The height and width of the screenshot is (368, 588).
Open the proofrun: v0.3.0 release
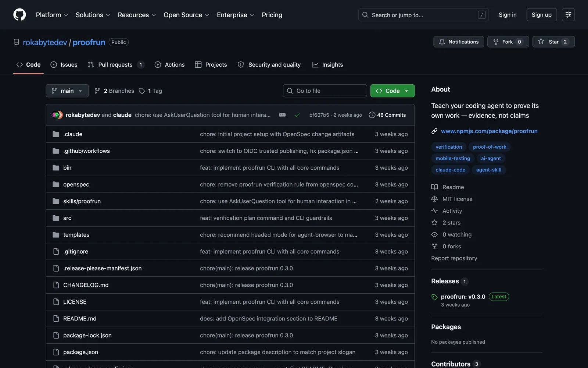(x=463, y=297)
